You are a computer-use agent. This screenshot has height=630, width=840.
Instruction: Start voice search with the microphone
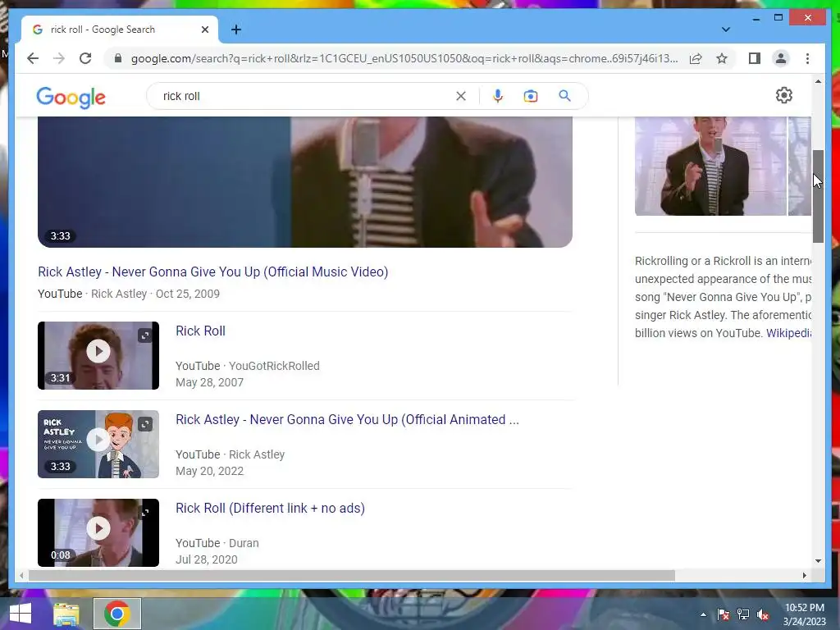click(x=498, y=96)
